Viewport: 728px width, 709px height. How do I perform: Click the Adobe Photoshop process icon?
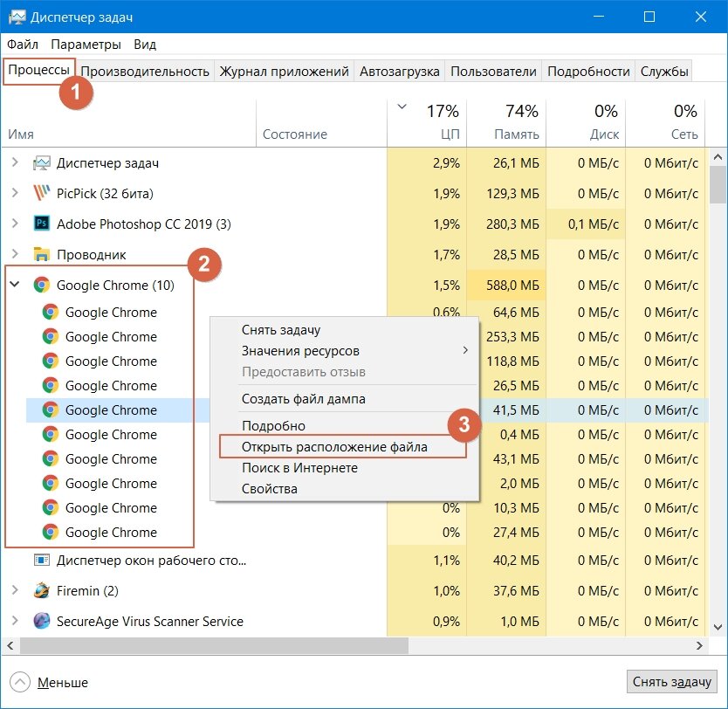[x=41, y=224]
